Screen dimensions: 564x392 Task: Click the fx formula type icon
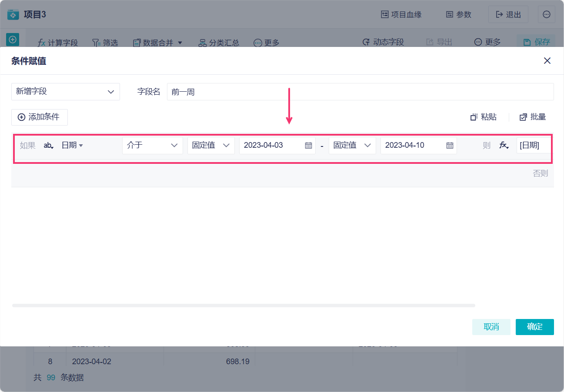(x=504, y=146)
